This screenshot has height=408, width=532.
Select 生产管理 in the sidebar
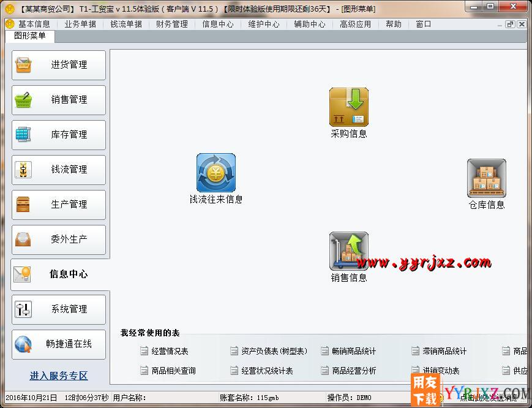58,204
